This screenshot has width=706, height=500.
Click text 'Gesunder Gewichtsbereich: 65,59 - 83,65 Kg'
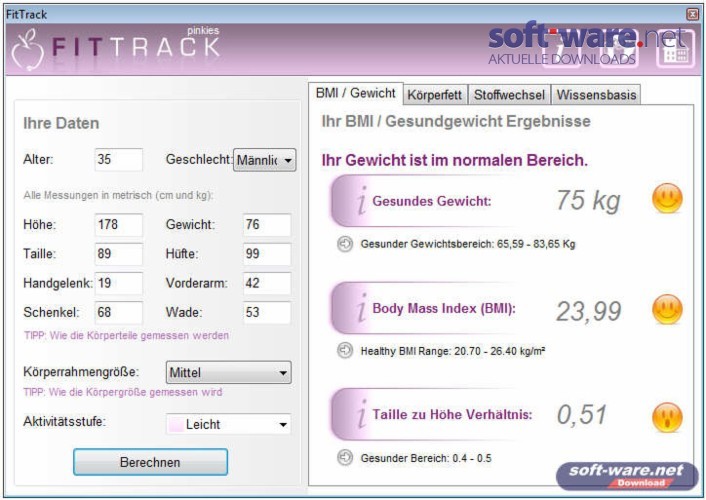tap(468, 244)
